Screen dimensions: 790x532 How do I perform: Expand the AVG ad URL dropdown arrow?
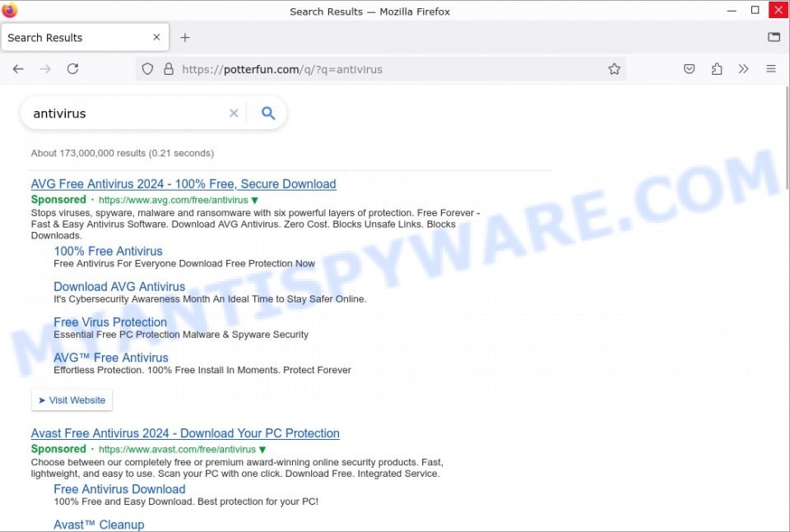(255, 201)
